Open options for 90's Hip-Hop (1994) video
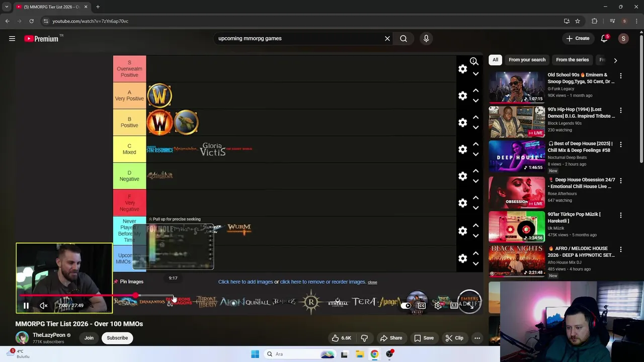Screen dimensions: 644x362 pos(620,110)
